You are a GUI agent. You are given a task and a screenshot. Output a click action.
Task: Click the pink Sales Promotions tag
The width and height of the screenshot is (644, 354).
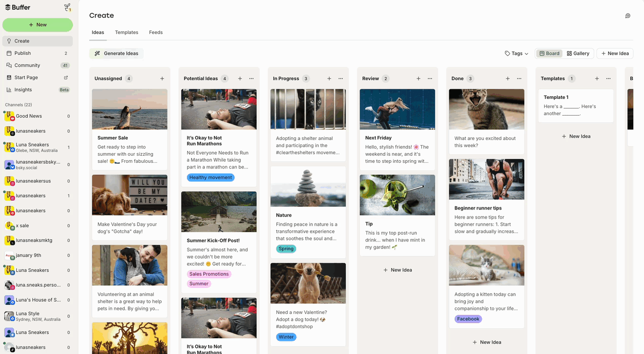pos(209,274)
